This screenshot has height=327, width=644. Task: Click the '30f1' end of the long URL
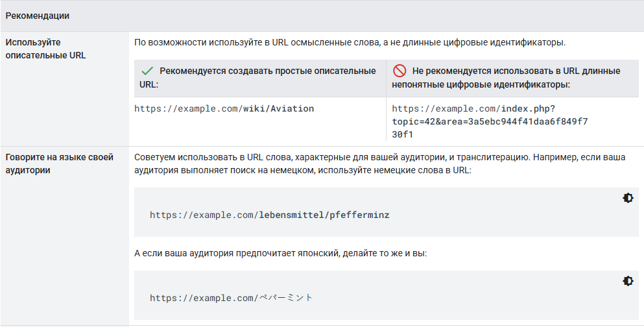[x=403, y=135]
